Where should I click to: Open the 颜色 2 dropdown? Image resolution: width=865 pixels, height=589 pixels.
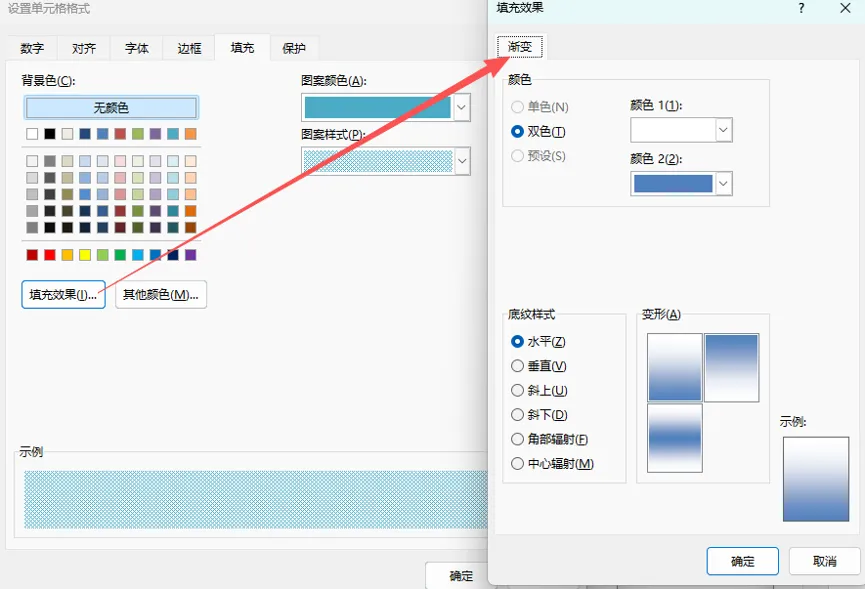tap(723, 184)
